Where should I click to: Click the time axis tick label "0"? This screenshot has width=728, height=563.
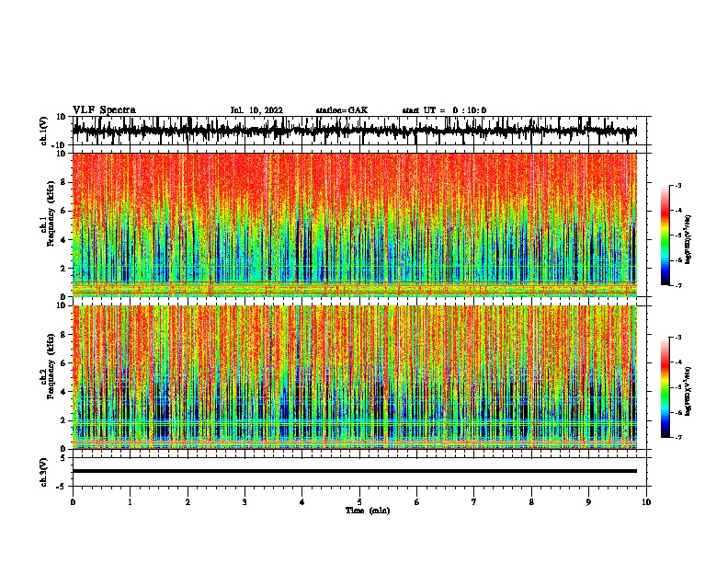[73, 502]
